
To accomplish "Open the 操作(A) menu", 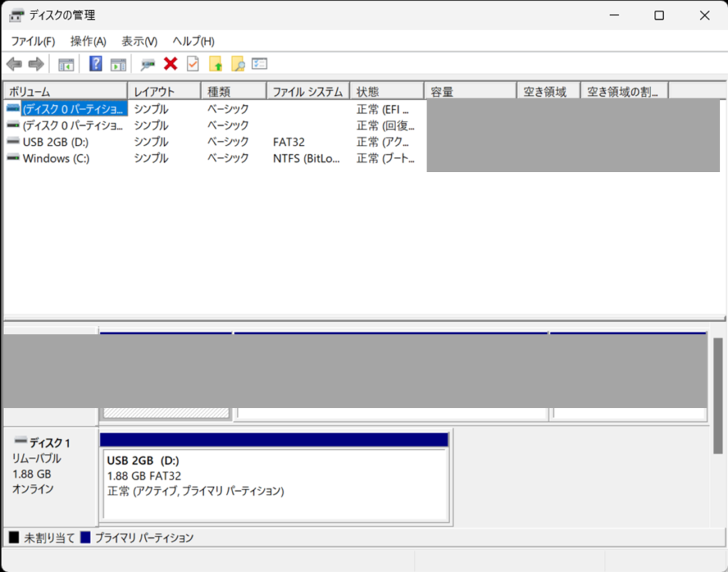I will [x=88, y=41].
